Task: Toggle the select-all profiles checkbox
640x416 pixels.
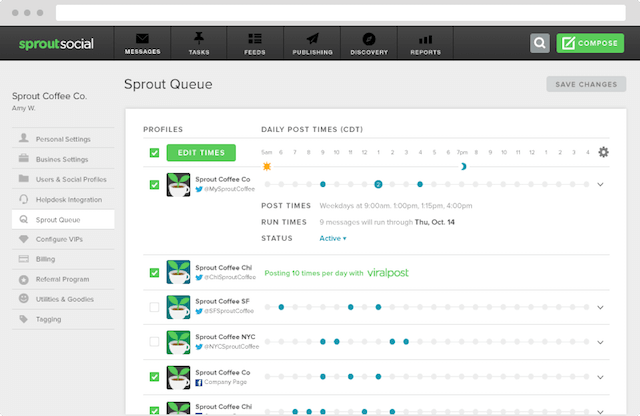Action: [x=154, y=153]
